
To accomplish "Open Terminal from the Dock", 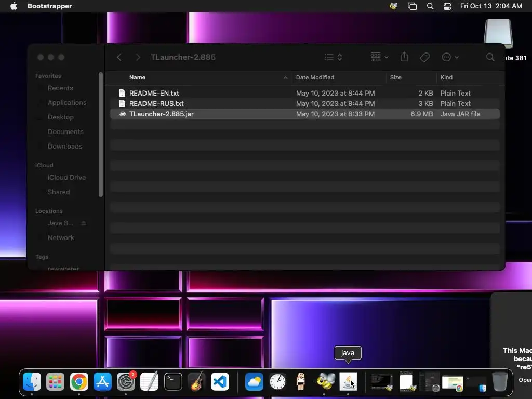I will point(173,382).
